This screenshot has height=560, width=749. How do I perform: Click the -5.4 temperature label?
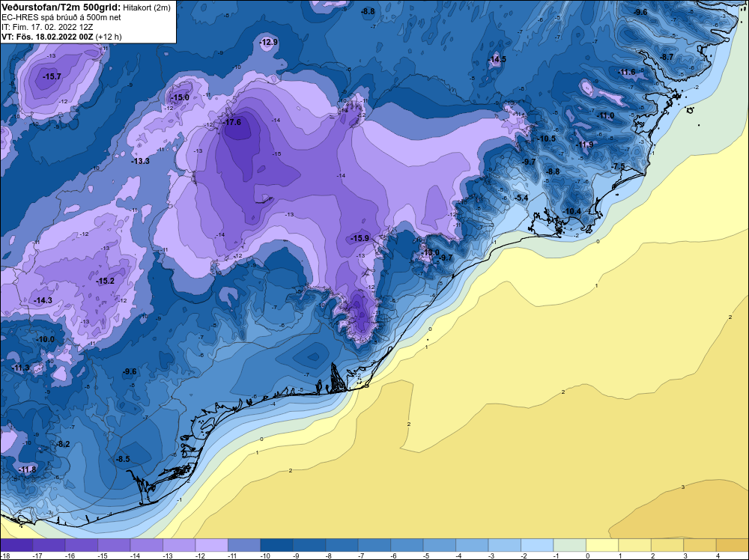521,198
